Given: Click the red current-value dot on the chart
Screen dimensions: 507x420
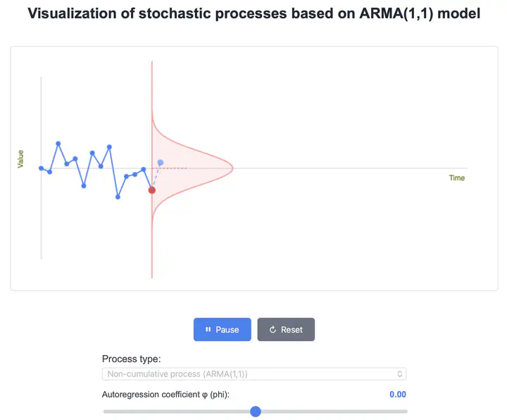Looking at the screenshot, I should pyautogui.click(x=152, y=190).
